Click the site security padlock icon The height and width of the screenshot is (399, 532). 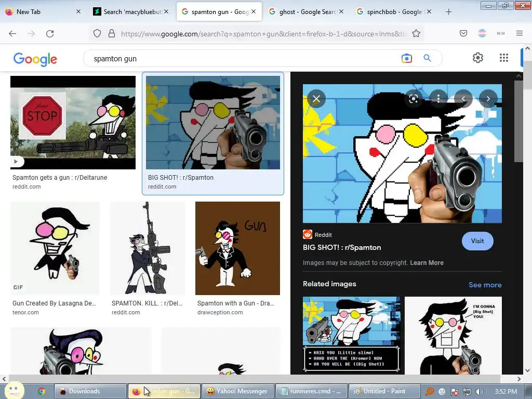click(x=111, y=34)
